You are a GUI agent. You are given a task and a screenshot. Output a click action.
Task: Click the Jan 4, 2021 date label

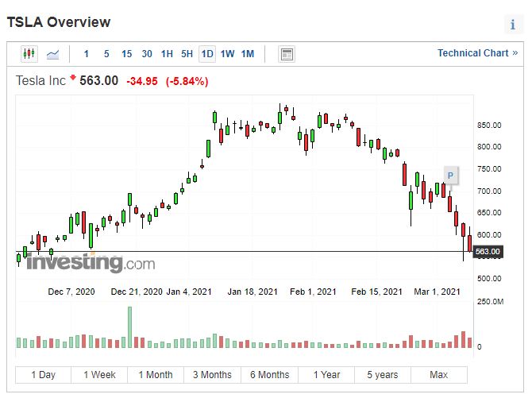pyautogui.click(x=189, y=292)
